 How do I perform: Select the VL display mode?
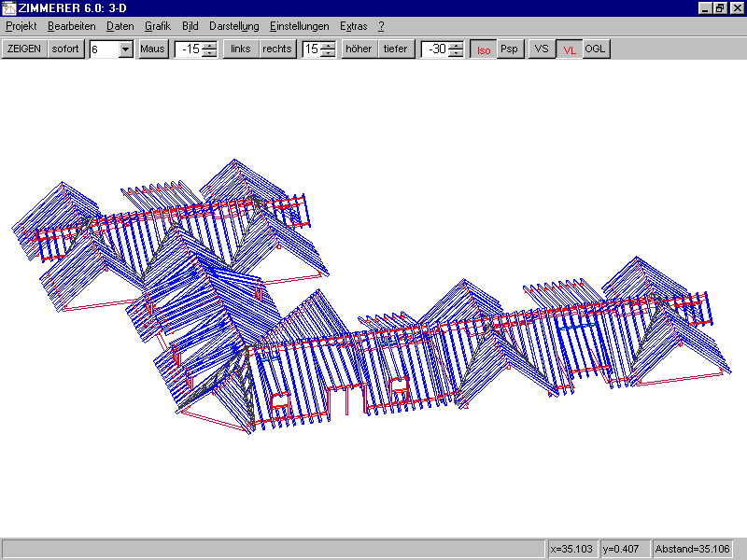[569, 49]
